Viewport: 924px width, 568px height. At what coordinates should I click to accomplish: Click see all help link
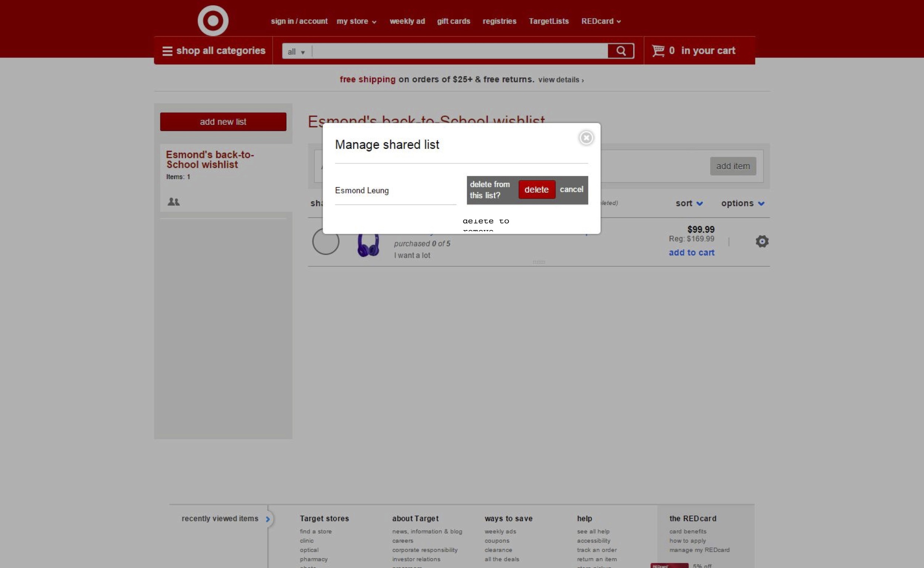(x=593, y=531)
